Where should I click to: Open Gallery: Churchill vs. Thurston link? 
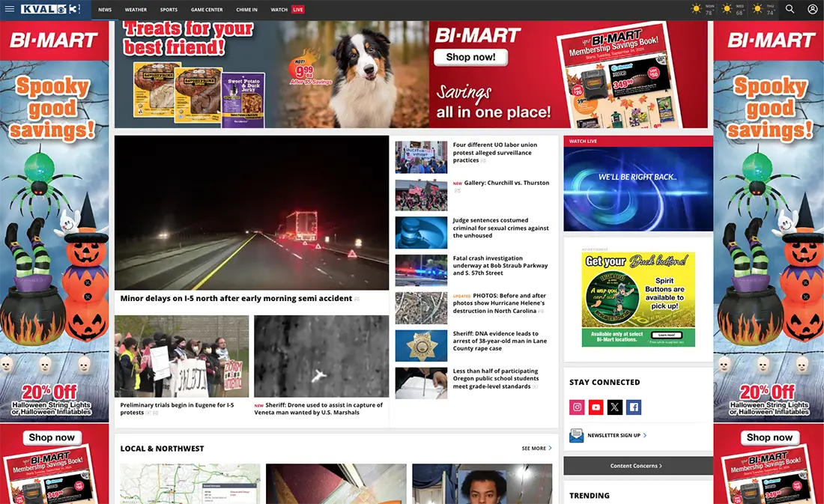506,183
